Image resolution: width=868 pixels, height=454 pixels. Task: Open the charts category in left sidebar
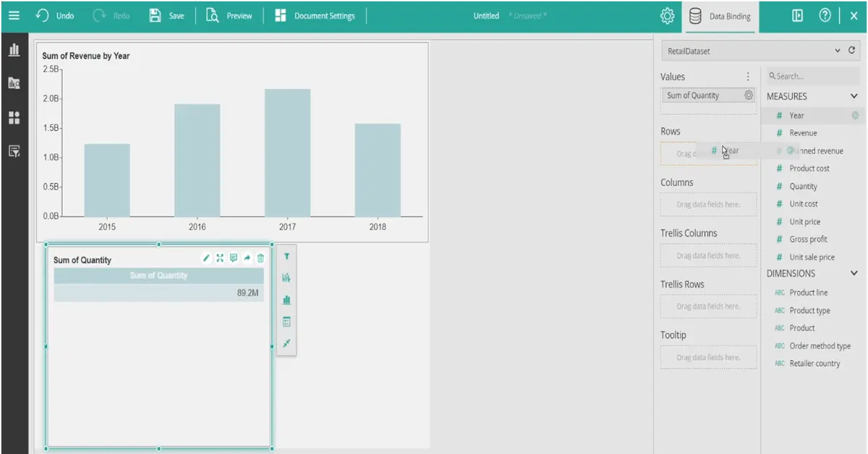click(14, 50)
